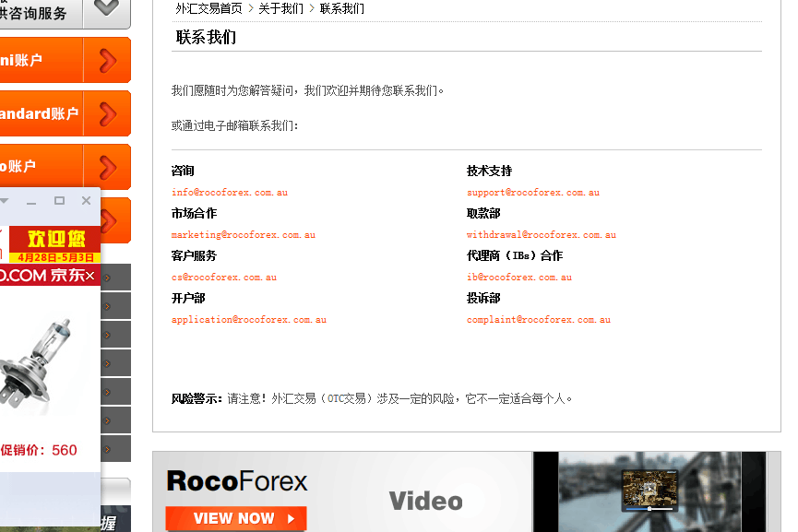798x532 pixels.
Task: Email cs@rocoforex.com.au
Action: (224, 278)
